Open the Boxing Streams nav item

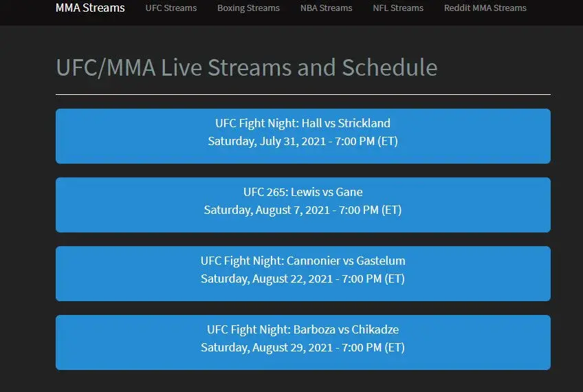point(248,8)
